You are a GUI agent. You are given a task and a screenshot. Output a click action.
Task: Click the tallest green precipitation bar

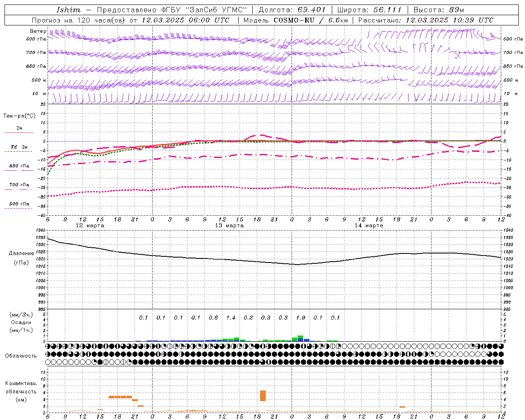pos(301,338)
